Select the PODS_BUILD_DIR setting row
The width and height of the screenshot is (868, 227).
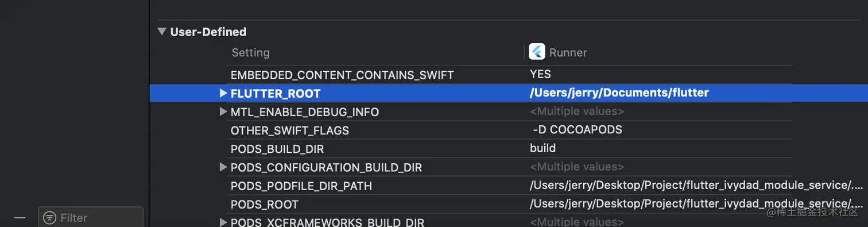pos(509,149)
